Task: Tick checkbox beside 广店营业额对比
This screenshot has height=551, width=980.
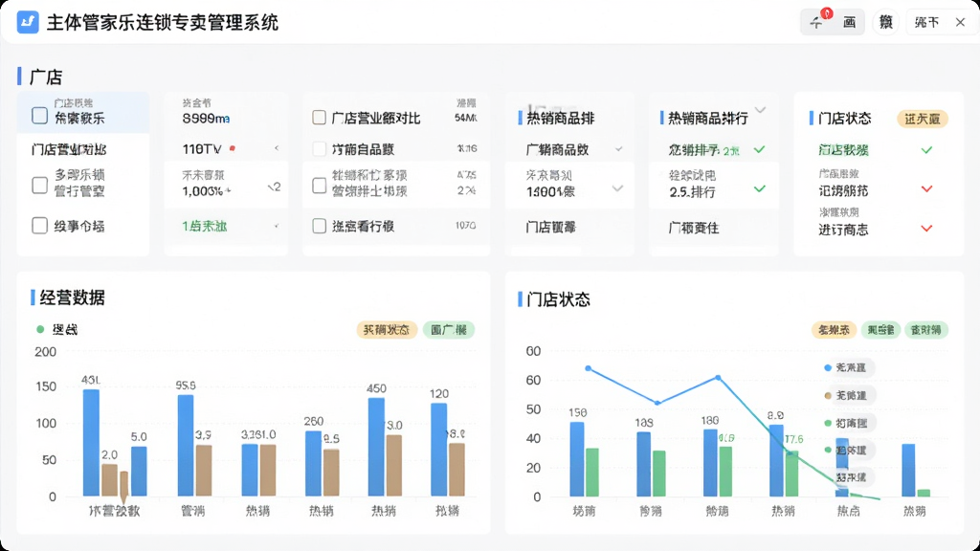Action: pos(319,118)
